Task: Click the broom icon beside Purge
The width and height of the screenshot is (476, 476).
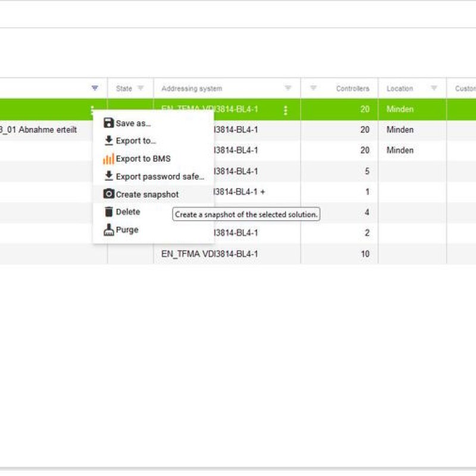Action: tap(108, 230)
